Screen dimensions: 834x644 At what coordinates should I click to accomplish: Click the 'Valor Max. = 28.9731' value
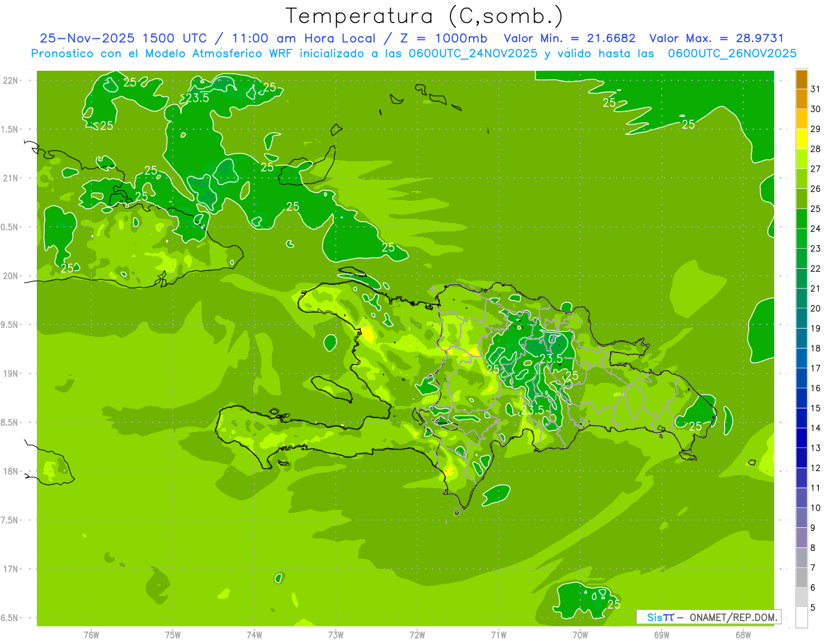pos(716,38)
